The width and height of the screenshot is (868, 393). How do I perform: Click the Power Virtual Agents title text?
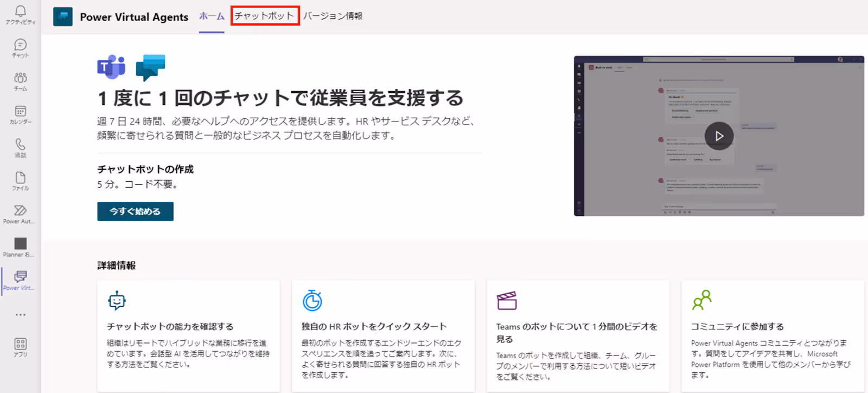(134, 17)
